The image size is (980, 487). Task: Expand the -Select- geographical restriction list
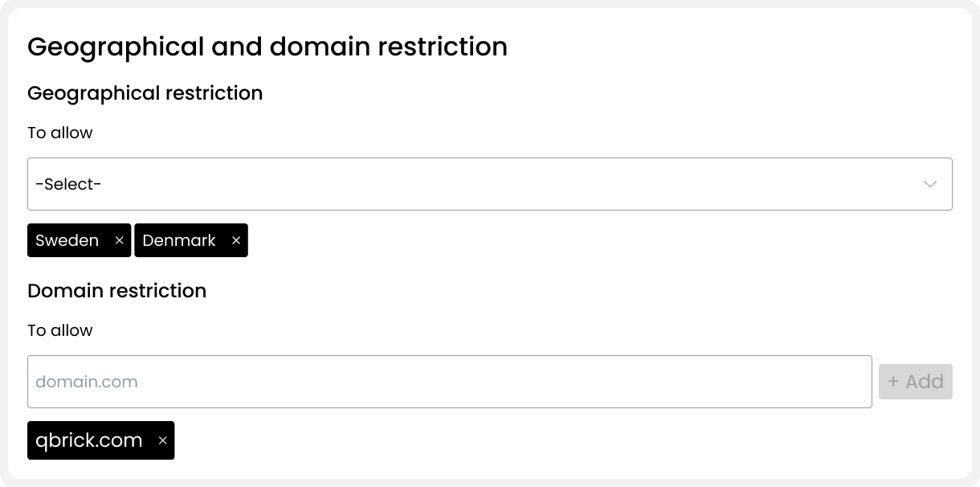click(490, 184)
